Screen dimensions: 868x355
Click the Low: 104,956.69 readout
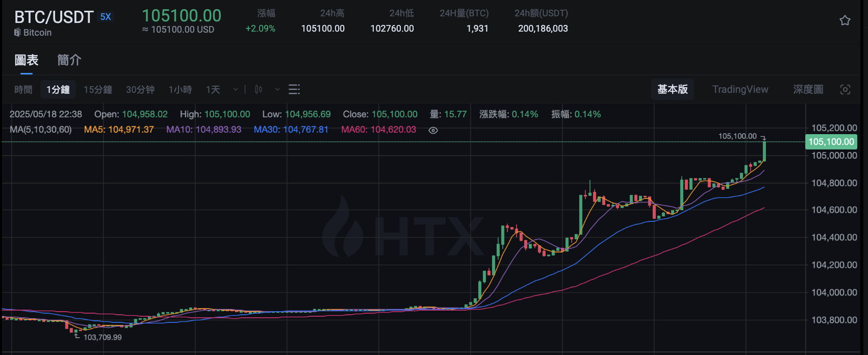pyautogui.click(x=297, y=114)
